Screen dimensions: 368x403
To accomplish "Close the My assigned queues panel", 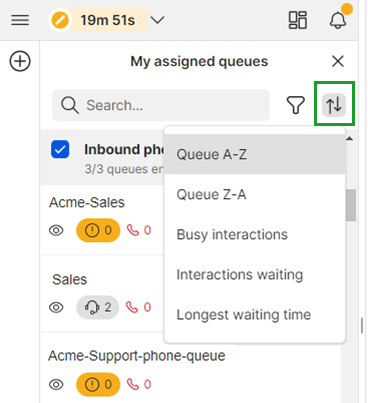I will click(x=338, y=61).
